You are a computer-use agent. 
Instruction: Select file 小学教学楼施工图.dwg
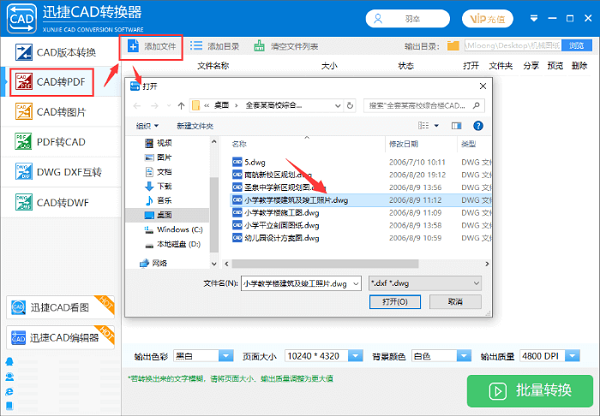(x=276, y=213)
